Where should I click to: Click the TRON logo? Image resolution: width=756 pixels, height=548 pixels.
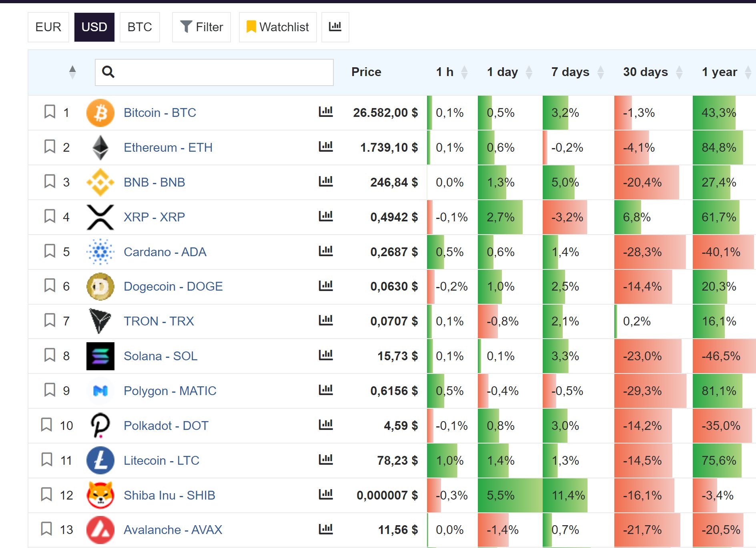(100, 321)
